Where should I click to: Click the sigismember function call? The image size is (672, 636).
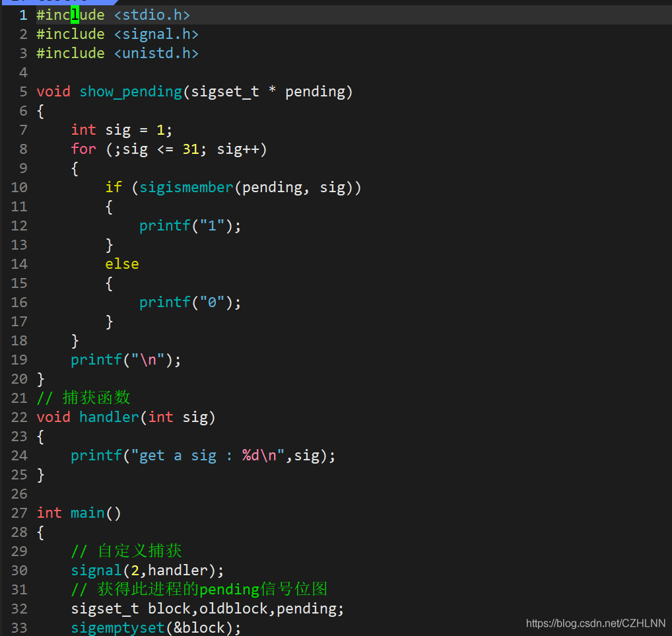pyautogui.click(x=186, y=188)
